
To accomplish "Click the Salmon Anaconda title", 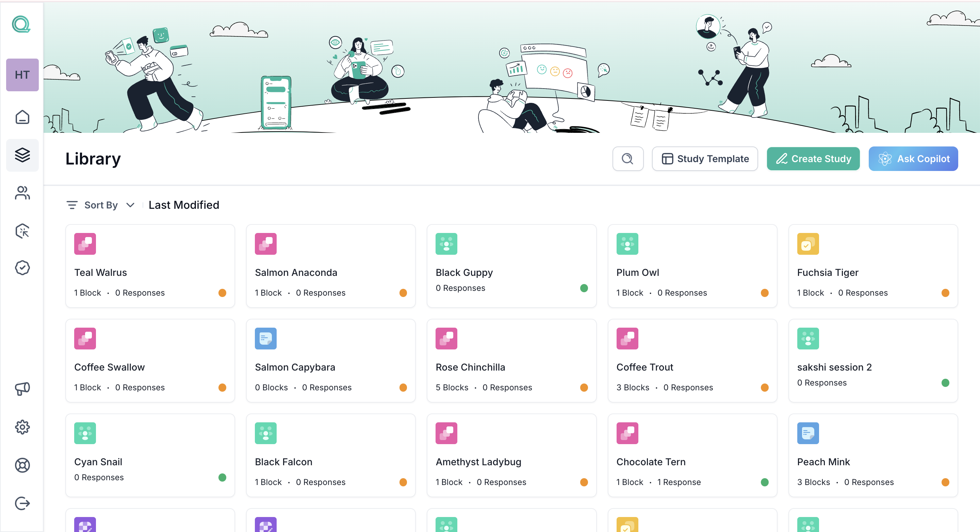I will [x=296, y=273].
